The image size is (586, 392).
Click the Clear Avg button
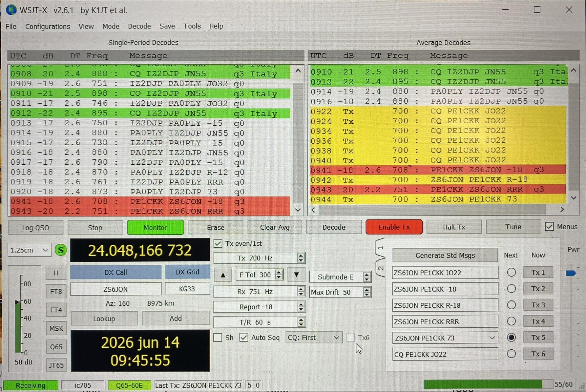point(275,227)
